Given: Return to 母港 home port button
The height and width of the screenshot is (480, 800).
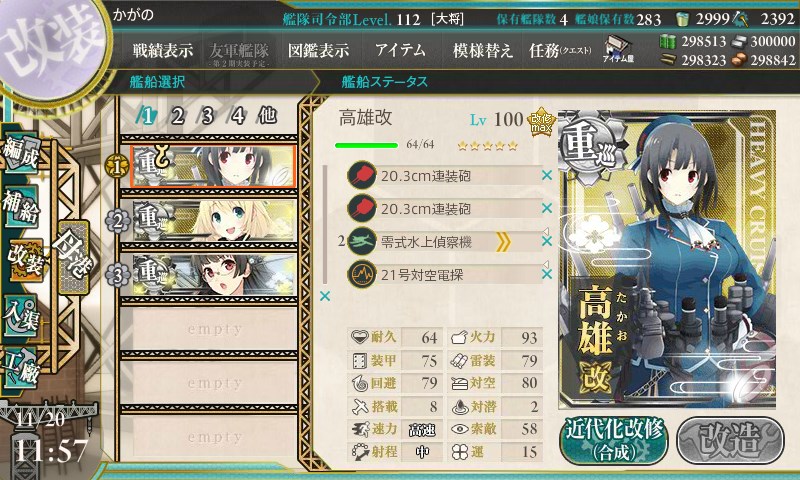Looking at the screenshot, I should [x=72, y=257].
